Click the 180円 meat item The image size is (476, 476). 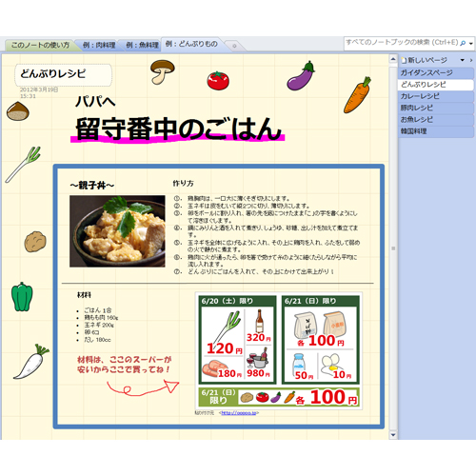(x=222, y=369)
